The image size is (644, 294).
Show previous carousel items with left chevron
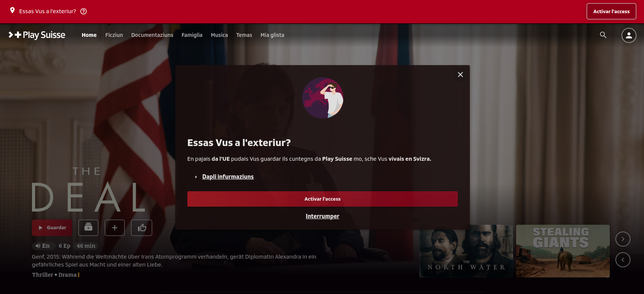coord(623,260)
